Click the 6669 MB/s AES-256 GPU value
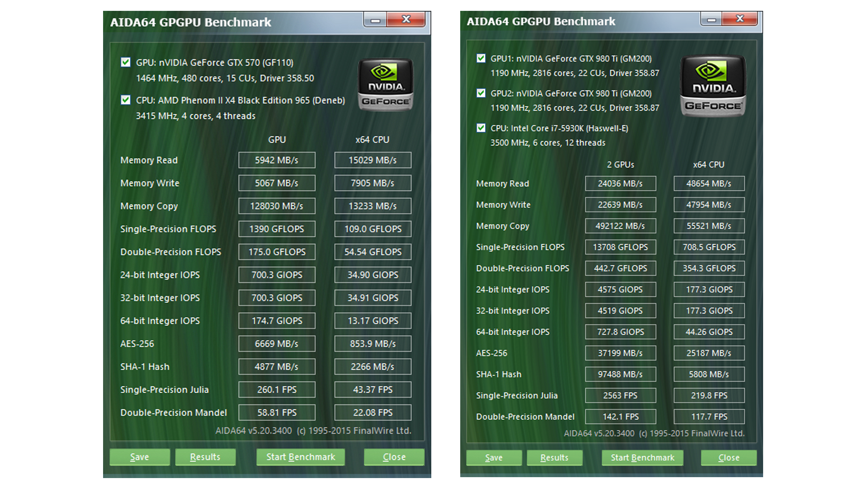The image size is (868, 488). (277, 344)
